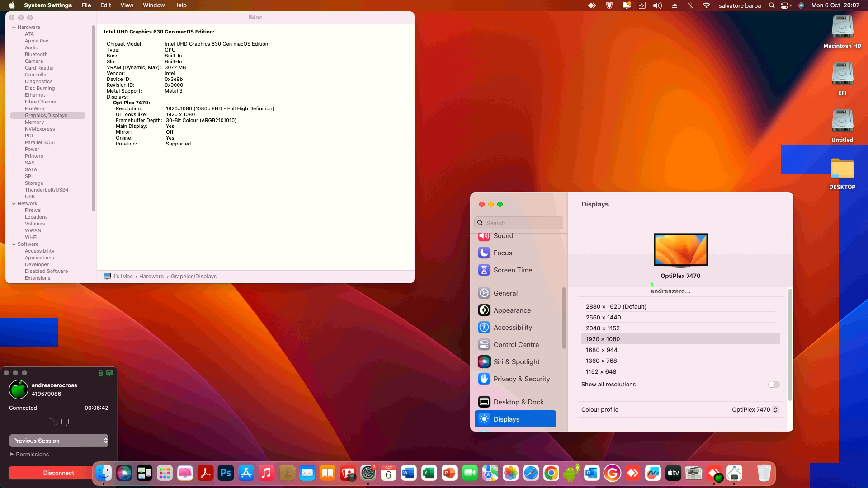Open the App Store from the Dock
This screenshot has width=868, height=488.
coord(246,473)
